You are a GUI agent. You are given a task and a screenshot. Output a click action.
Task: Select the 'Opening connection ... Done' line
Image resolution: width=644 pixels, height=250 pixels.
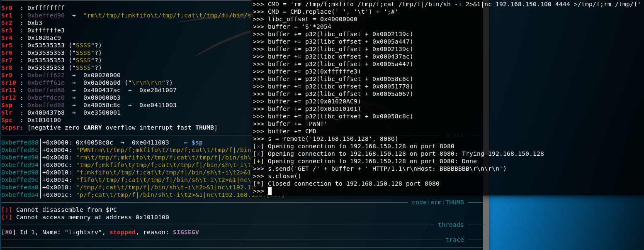(x=365, y=161)
